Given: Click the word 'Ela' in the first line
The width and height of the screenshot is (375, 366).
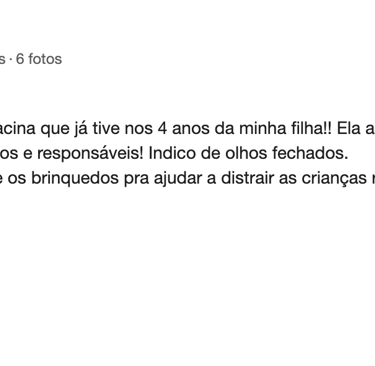Looking at the screenshot, I should point(349,129).
